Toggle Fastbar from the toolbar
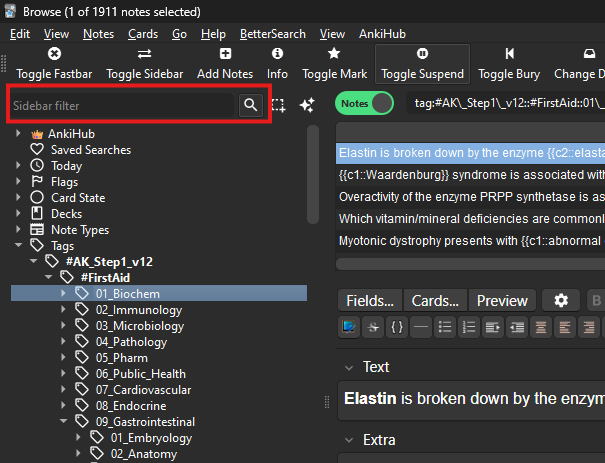Viewport: 605px width, 463px height. [54, 64]
